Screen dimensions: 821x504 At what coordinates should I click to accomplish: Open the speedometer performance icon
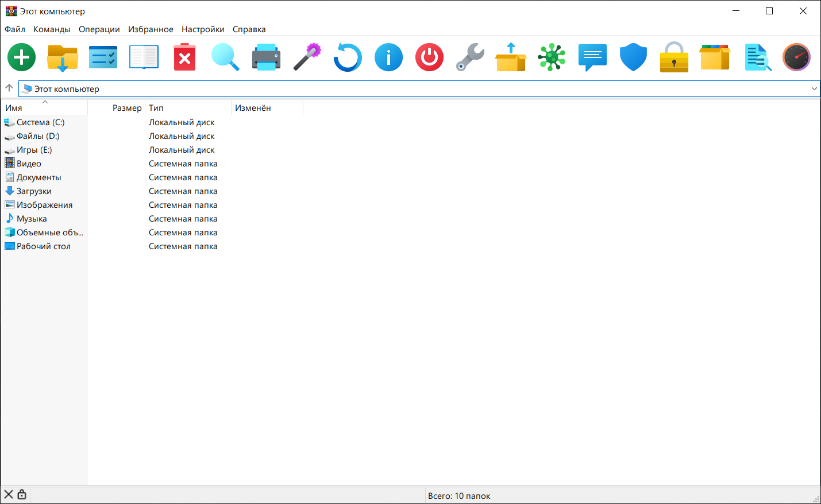click(x=796, y=57)
